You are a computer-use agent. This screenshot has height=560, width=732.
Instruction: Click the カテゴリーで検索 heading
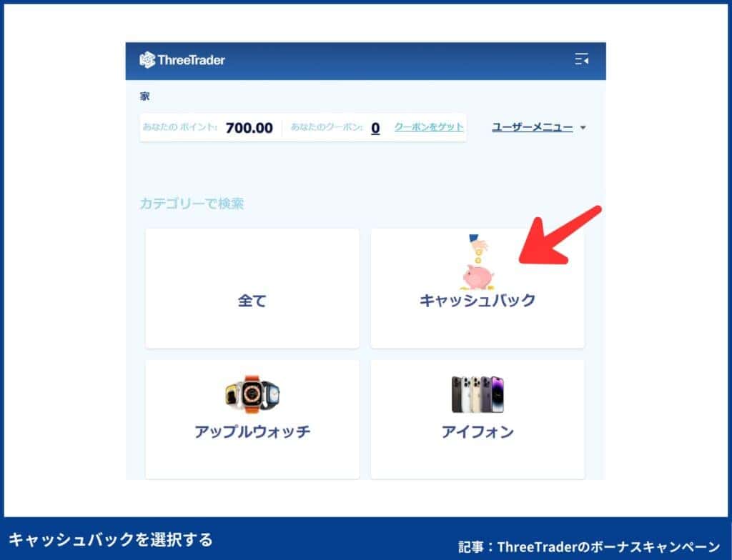tap(192, 204)
